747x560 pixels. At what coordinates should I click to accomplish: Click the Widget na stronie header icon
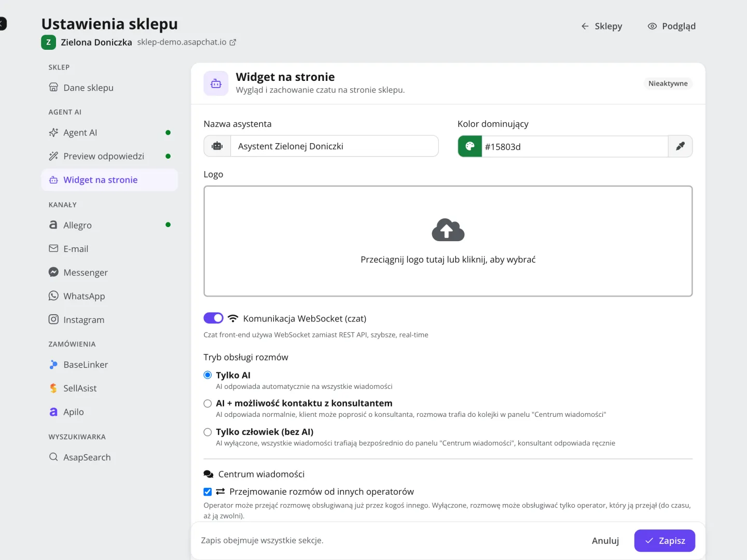tap(216, 83)
